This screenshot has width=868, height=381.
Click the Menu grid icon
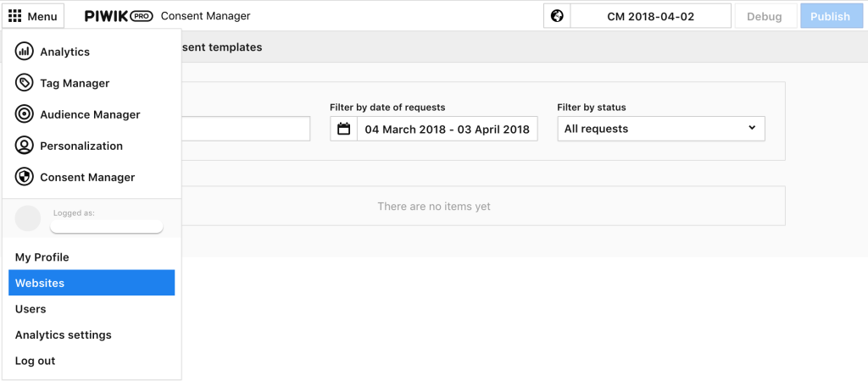click(x=15, y=16)
